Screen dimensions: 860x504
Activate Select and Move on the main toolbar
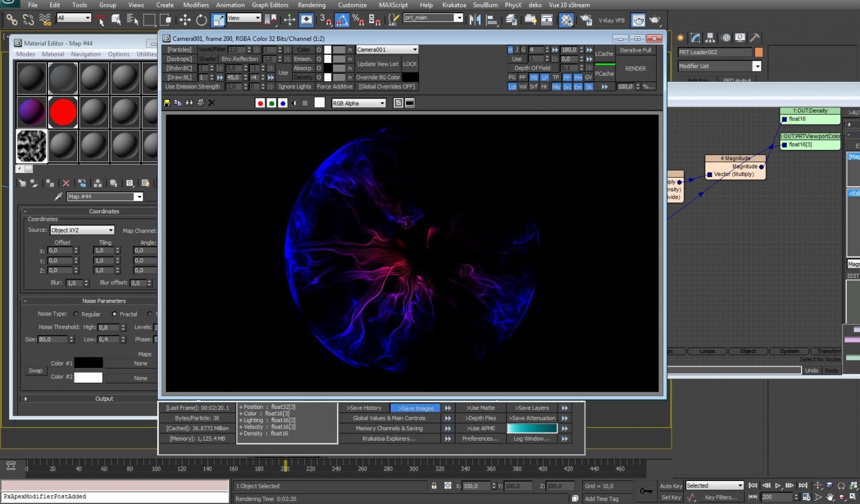pos(185,20)
